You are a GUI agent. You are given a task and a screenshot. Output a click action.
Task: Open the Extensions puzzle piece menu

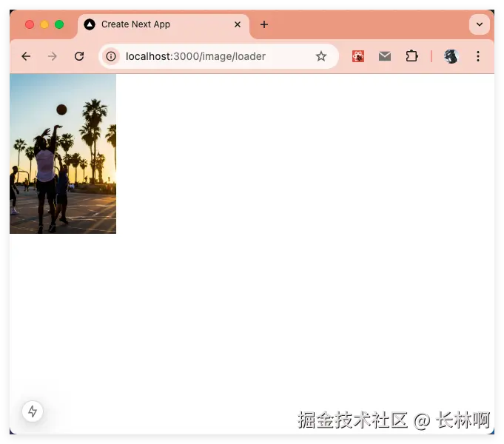click(x=411, y=56)
